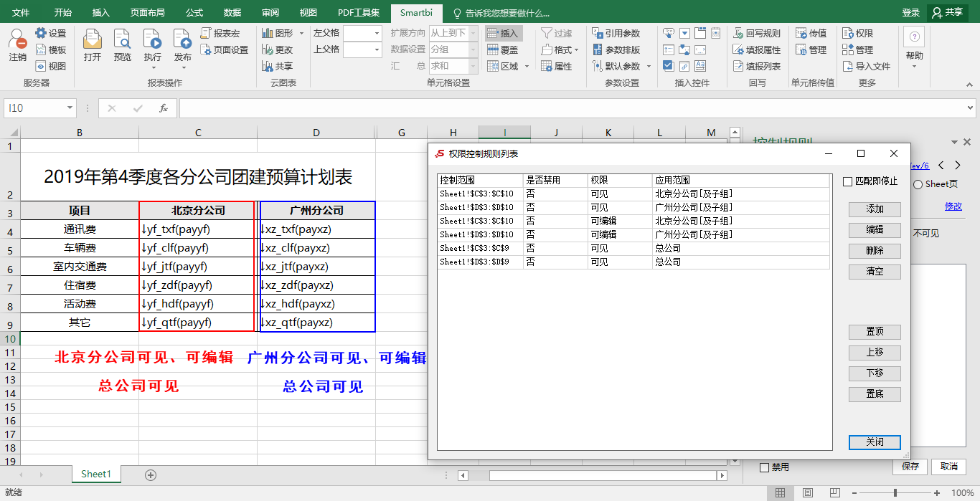Click 置顶 move to top button
980x501 pixels.
[875, 332]
